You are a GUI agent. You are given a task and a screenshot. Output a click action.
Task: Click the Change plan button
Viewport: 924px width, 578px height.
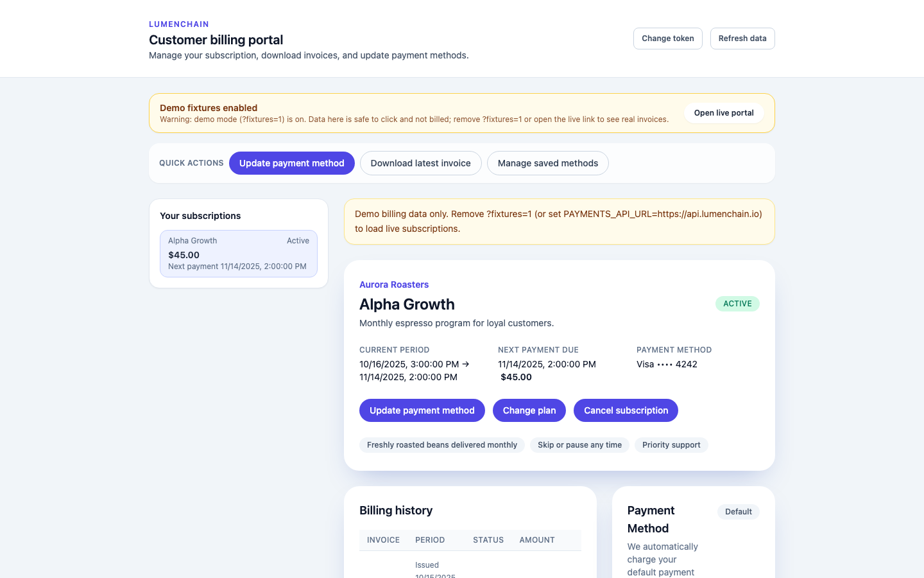(x=529, y=410)
